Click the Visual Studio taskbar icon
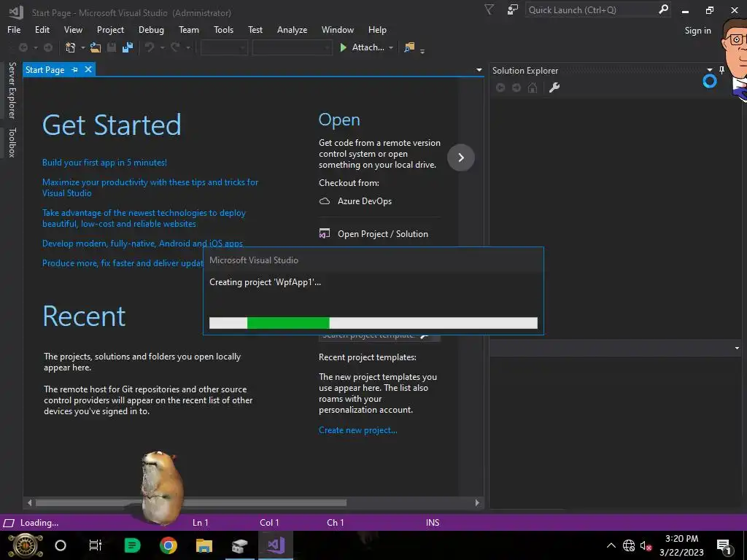This screenshot has height=560, width=747. point(275,545)
